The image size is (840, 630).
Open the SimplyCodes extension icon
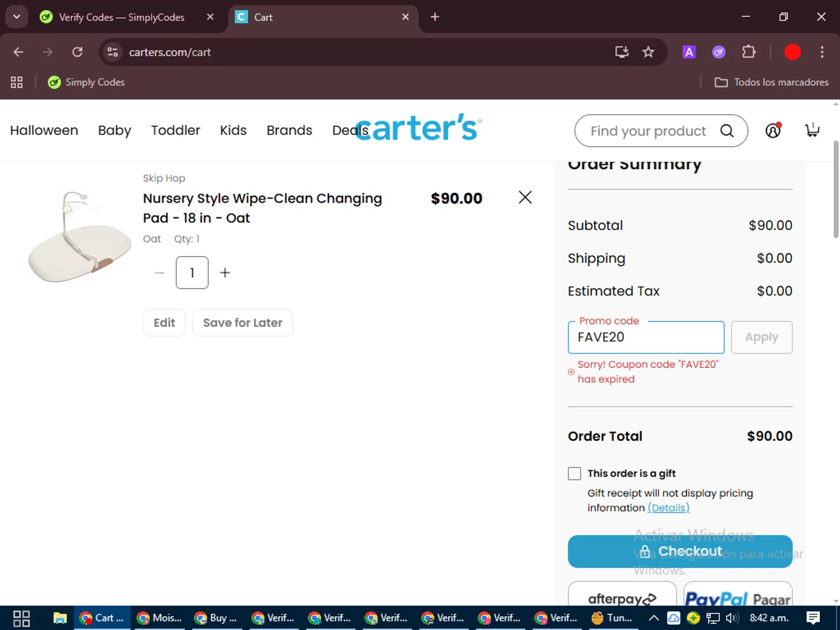click(719, 52)
